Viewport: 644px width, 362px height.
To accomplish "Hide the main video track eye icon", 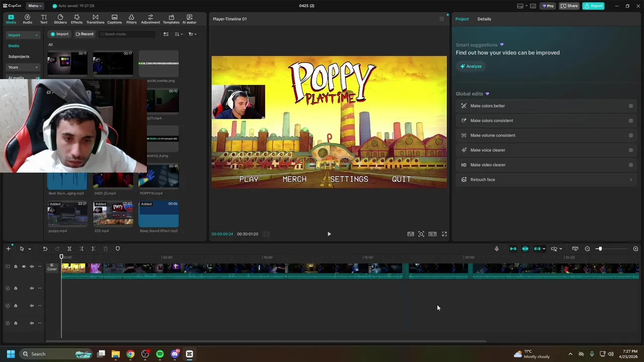I will [24, 266].
